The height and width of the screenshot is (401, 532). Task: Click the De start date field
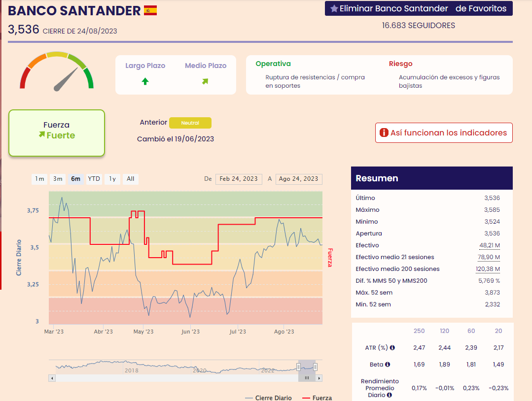[239, 179]
